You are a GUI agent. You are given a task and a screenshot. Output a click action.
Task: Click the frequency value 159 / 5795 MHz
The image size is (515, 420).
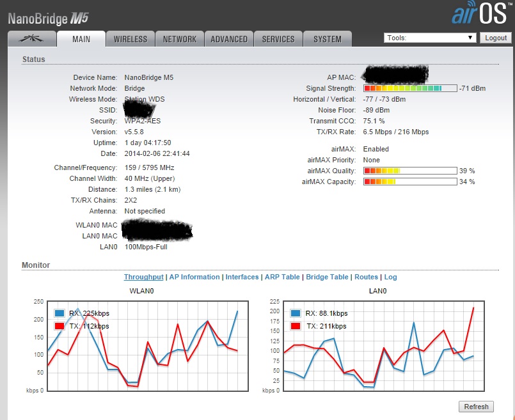click(x=150, y=167)
